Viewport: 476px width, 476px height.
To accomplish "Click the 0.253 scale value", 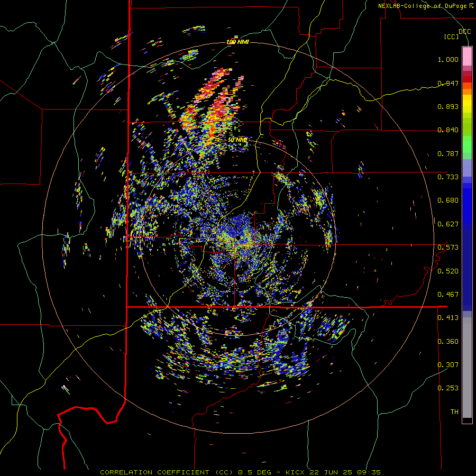I will pyautogui.click(x=448, y=388).
